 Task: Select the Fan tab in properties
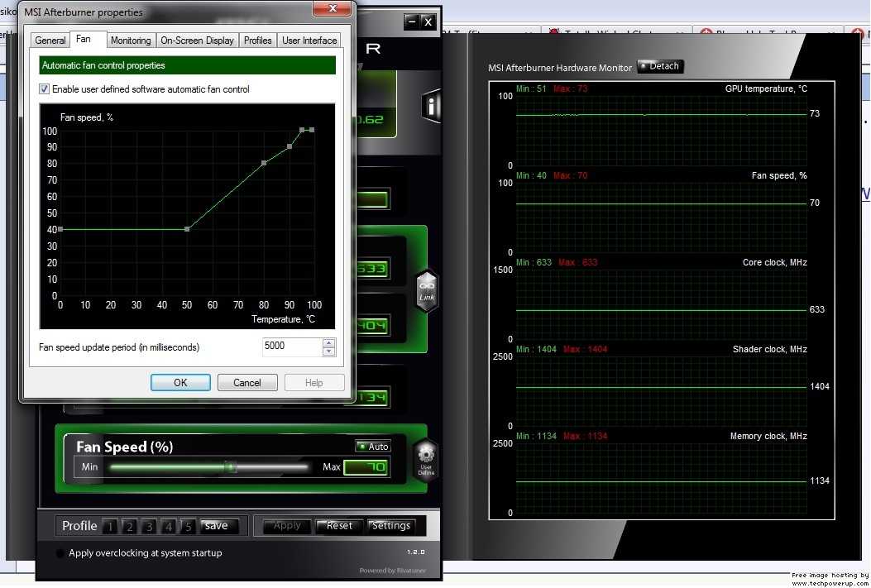(x=84, y=39)
